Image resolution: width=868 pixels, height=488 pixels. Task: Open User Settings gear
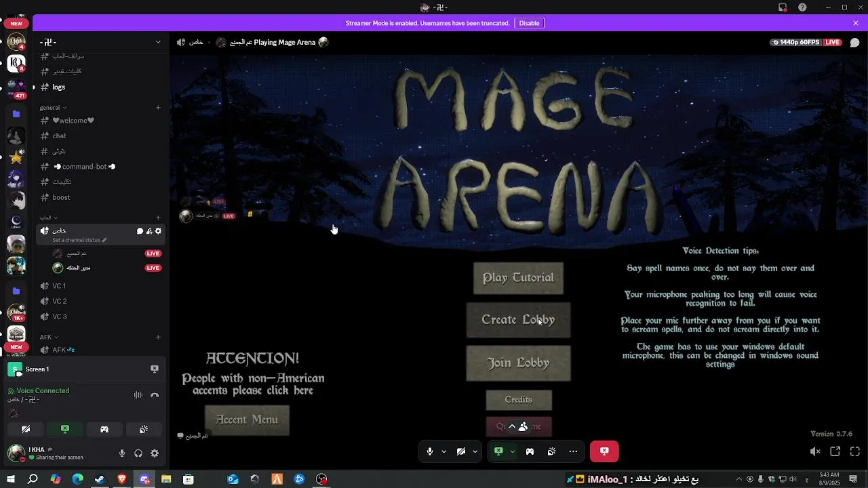point(155,453)
